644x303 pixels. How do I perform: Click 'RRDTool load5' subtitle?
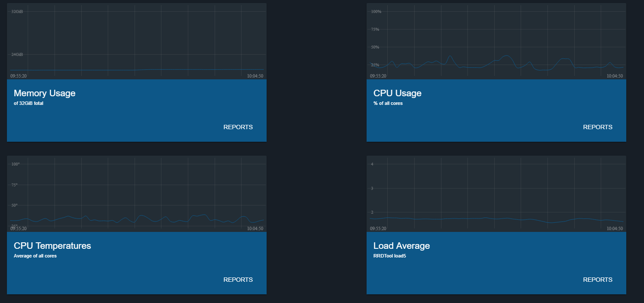[390, 256]
